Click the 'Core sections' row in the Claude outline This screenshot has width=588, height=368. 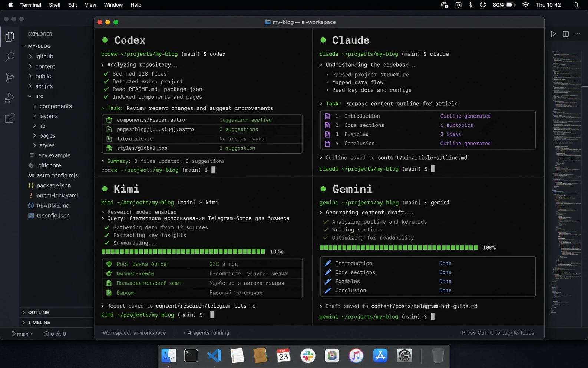[428, 125]
